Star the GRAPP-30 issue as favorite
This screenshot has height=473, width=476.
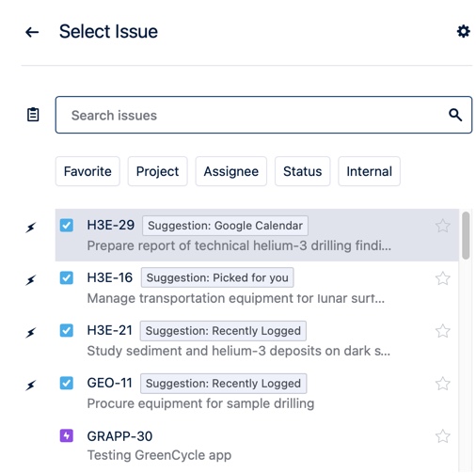tap(443, 436)
